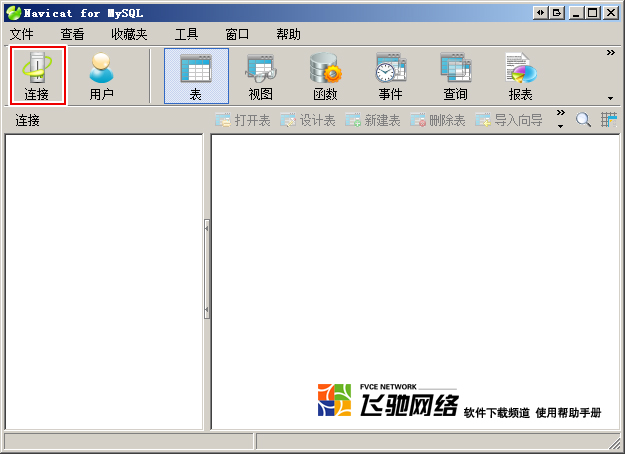Open the 连接 (Connection) toolbar button
Screen dimensions: 625x454
pyautogui.click(x=37, y=76)
